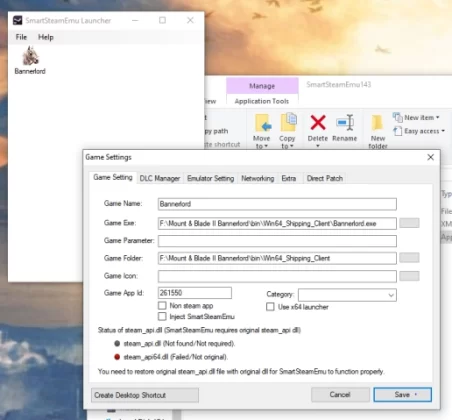Image resolution: width=452 pixels, height=420 pixels.
Task: Click the Rename icon in Explorer ribbon
Action: pos(345,122)
